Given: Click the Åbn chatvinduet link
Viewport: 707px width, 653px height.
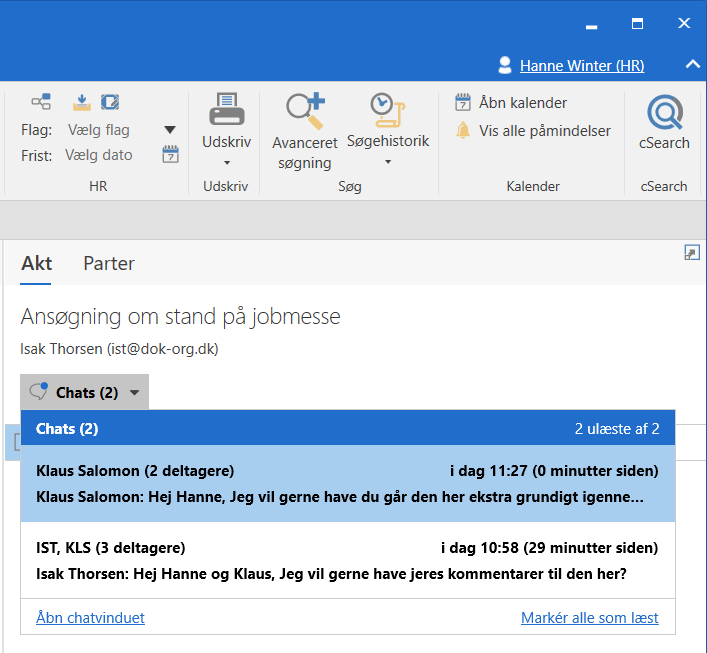Looking at the screenshot, I should click(90, 618).
